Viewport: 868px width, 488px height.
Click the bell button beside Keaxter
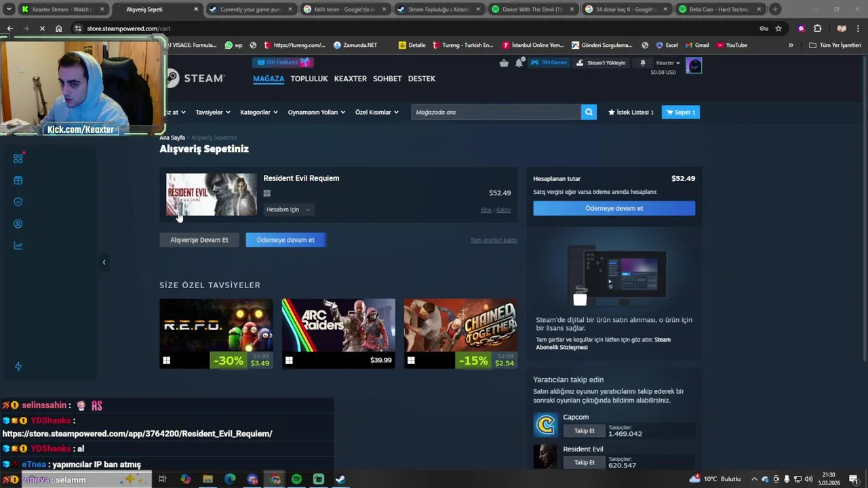click(x=643, y=63)
